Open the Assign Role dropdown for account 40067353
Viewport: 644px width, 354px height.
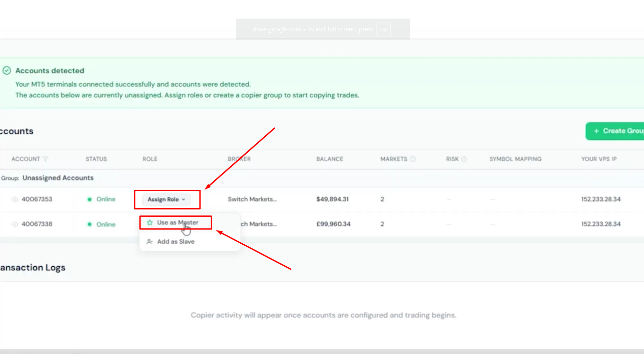(166, 199)
